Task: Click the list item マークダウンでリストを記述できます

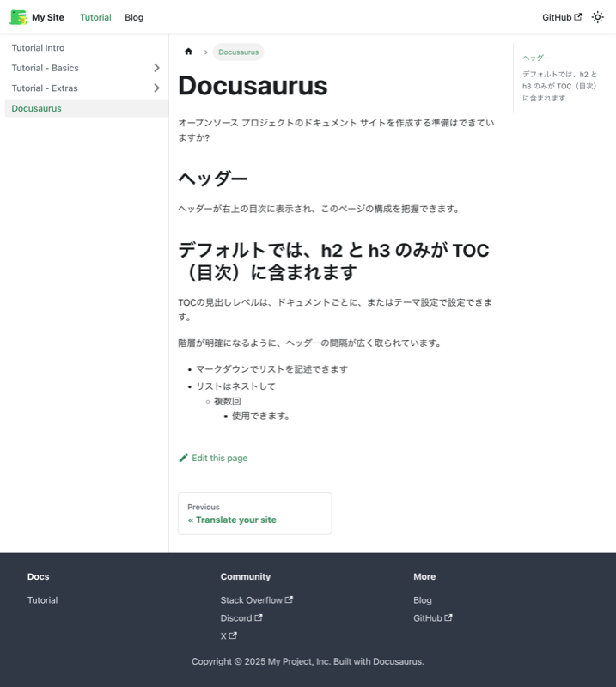Action: coord(271,369)
